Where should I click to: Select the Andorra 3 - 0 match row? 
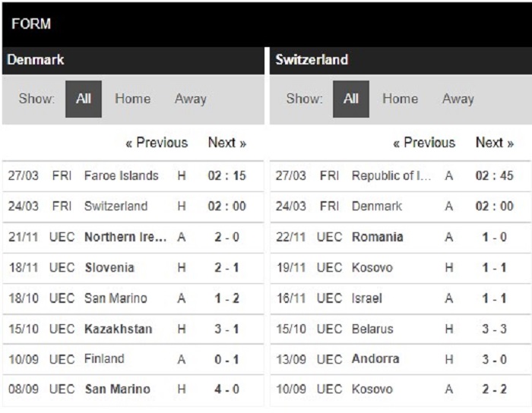tap(400, 359)
